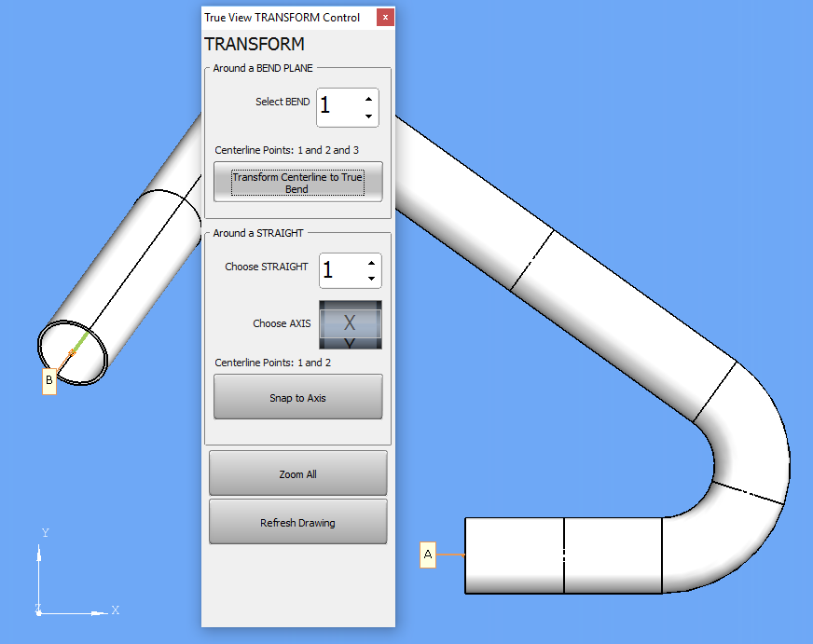Click the Choose STRAIGHT number field
The width and height of the screenshot is (813, 644).
click(x=339, y=270)
